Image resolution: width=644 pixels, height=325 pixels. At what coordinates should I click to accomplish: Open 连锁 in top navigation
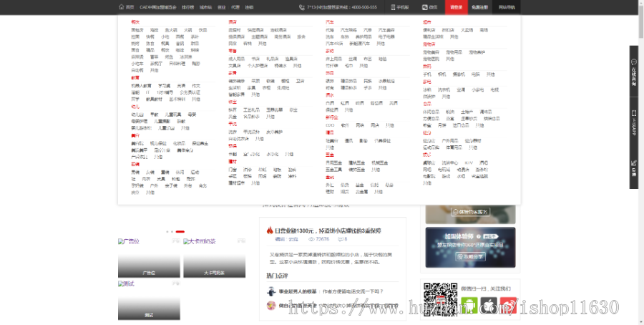[249, 7]
